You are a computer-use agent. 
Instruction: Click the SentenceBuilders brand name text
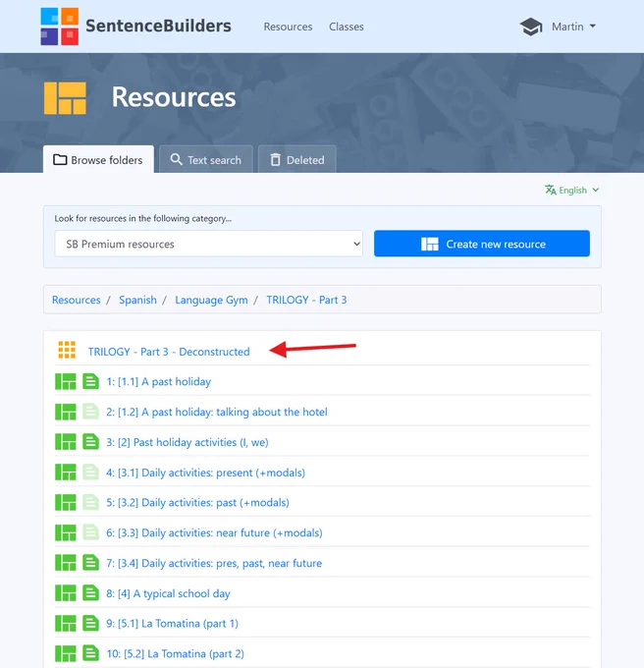tap(158, 26)
